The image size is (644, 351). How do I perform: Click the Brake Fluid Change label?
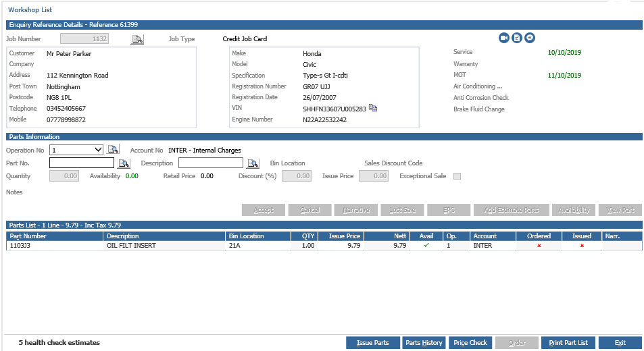point(479,109)
